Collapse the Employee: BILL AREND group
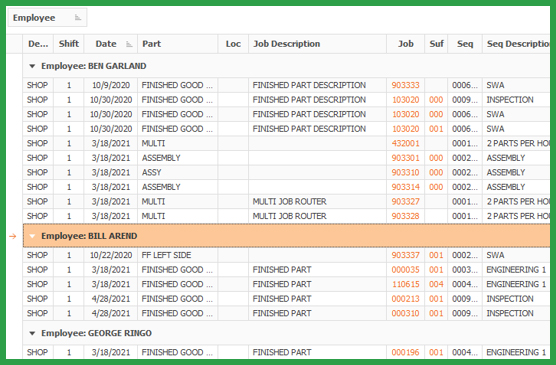This screenshot has height=365, width=556. point(32,236)
